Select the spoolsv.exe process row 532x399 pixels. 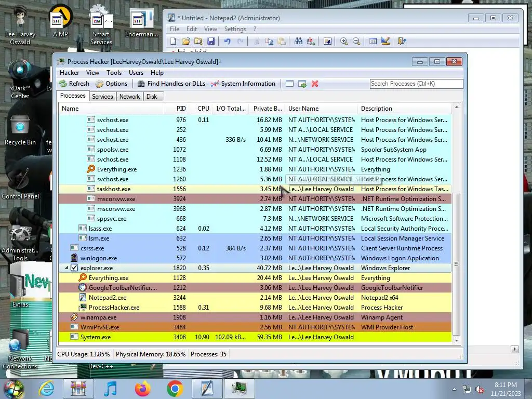click(255, 150)
